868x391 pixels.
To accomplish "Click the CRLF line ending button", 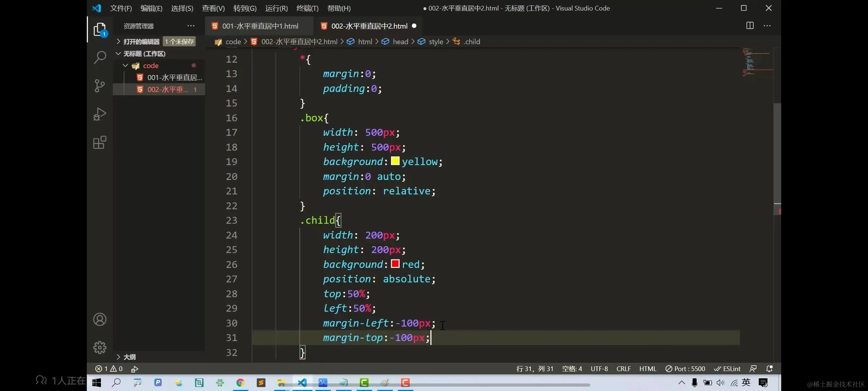I will 624,369.
